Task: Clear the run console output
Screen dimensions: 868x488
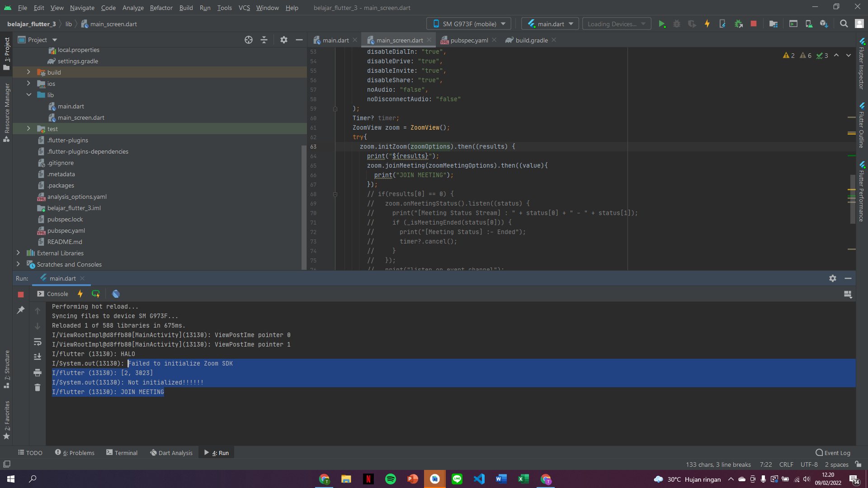Action: pyautogui.click(x=38, y=387)
